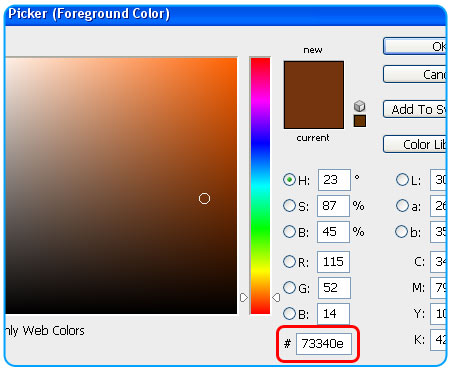The width and height of the screenshot is (450, 370).
Task: Select the B brightness radio button
Action: click(x=289, y=231)
